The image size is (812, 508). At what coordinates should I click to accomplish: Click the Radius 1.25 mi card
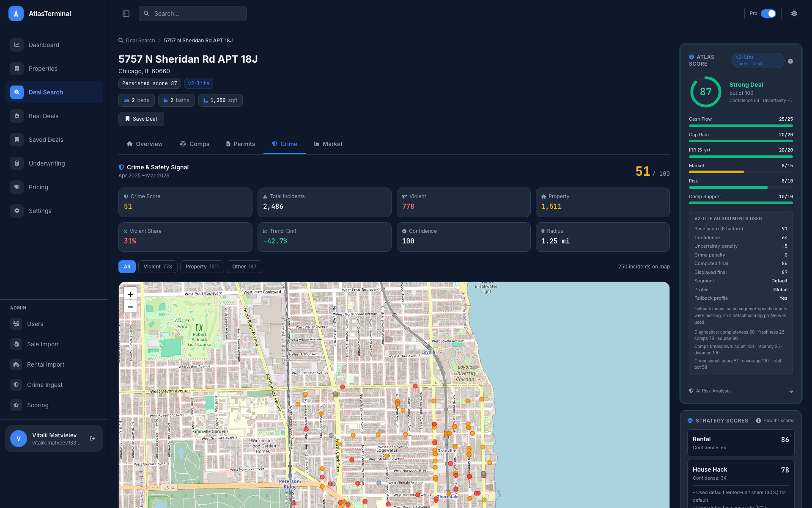coord(603,237)
